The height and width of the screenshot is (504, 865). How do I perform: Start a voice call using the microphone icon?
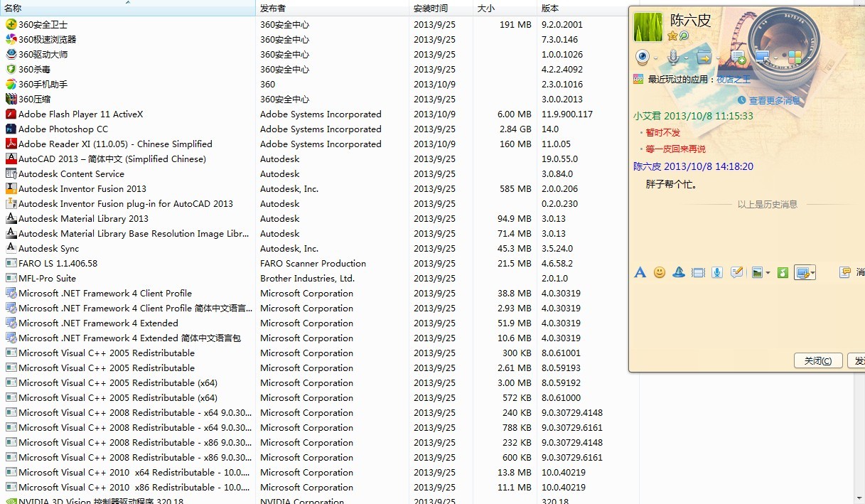click(673, 57)
